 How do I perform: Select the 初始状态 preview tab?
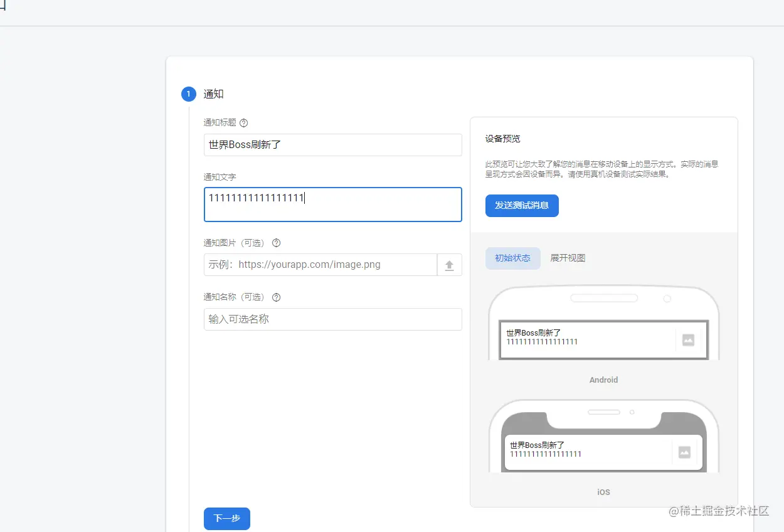coord(513,258)
